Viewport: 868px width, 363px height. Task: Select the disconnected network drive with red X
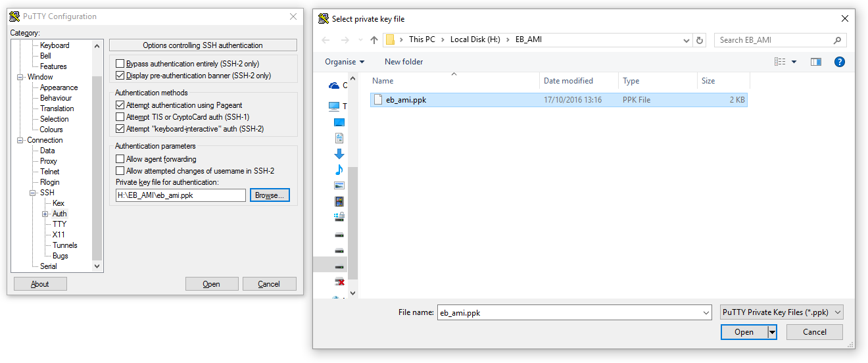pyautogui.click(x=339, y=281)
